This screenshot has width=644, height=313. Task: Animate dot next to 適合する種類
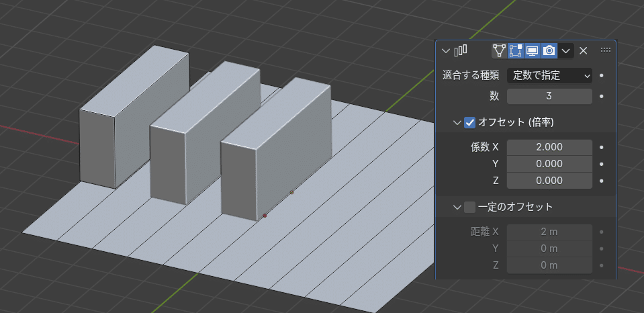point(601,76)
